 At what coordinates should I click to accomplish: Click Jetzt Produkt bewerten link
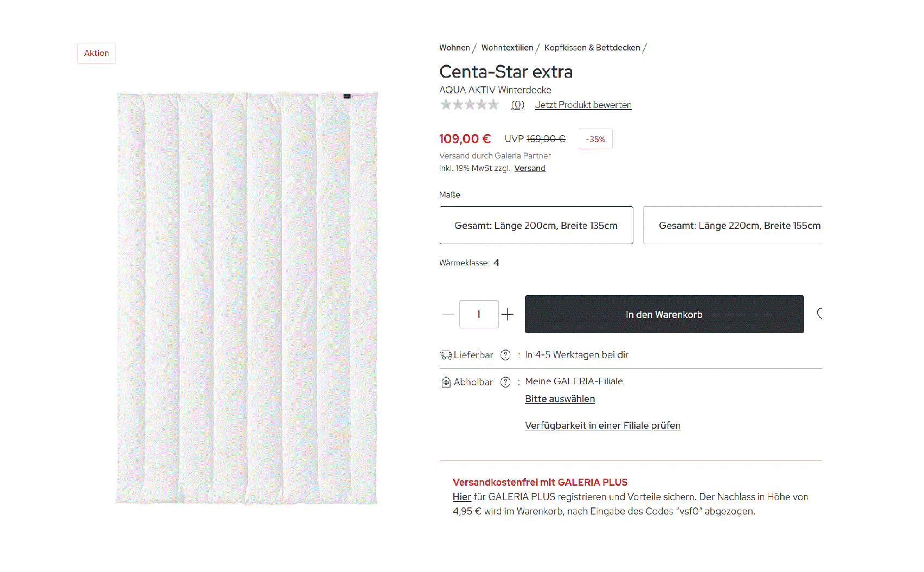click(583, 105)
